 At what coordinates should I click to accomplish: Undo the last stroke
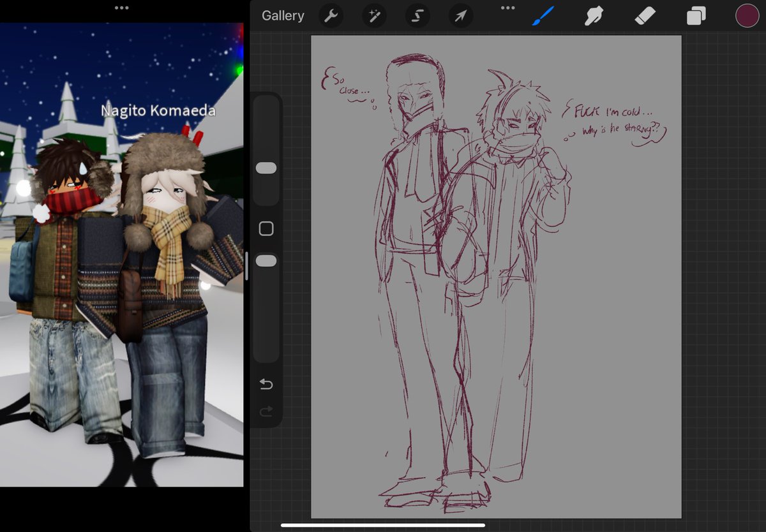[266, 384]
